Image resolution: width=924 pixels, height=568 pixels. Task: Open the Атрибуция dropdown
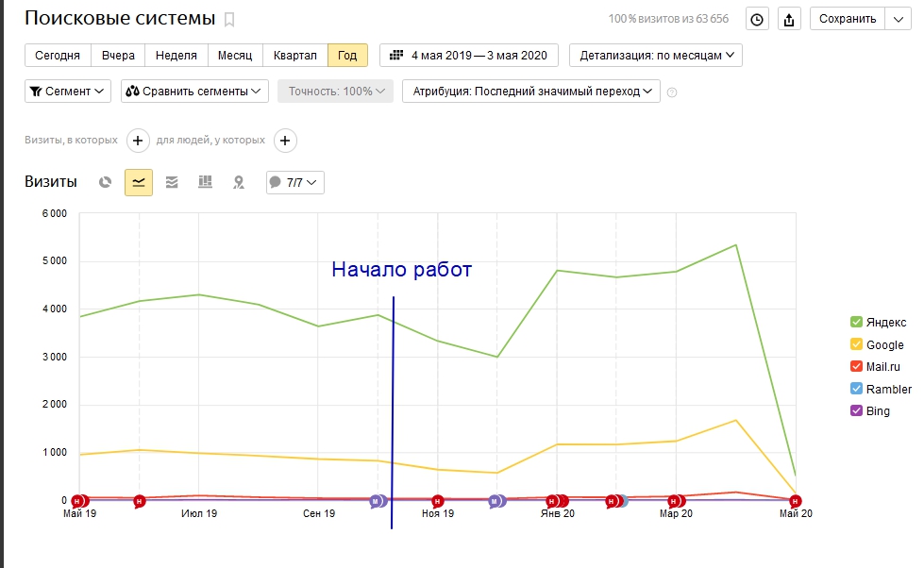[x=530, y=92]
